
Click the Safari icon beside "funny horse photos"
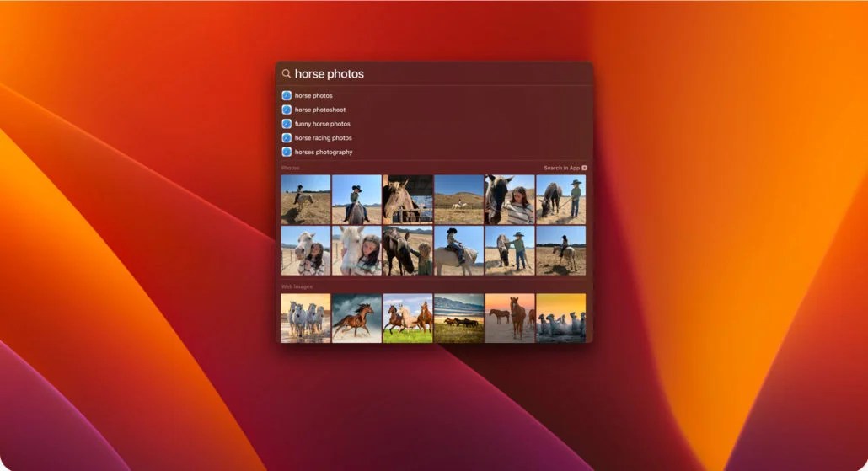(x=287, y=123)
